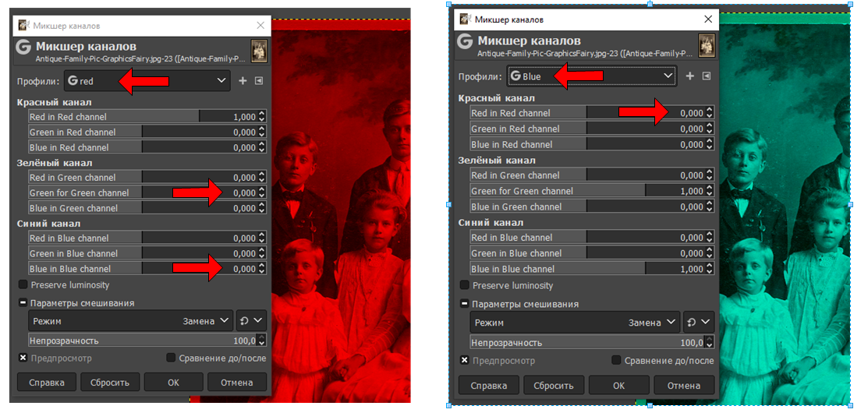Screen dimensions: 868x420
Task: Click Справка button in red-profile dialog
Action: (x=47, y=383)
